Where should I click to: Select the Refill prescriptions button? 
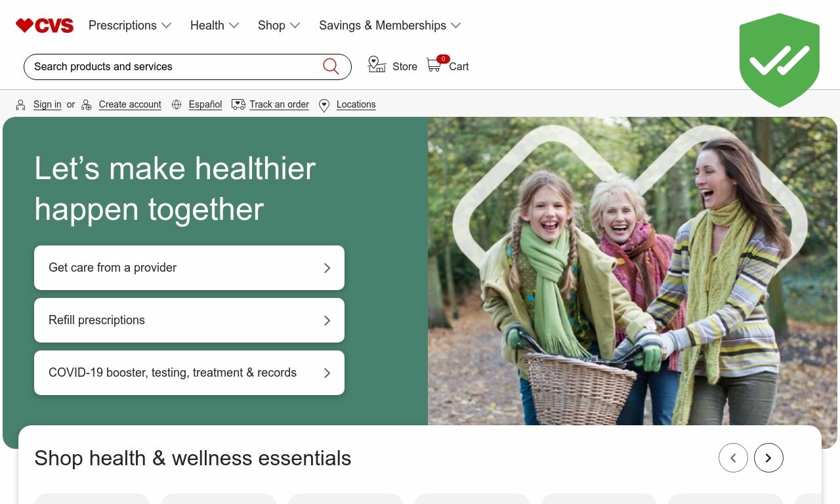pos(189,320)
